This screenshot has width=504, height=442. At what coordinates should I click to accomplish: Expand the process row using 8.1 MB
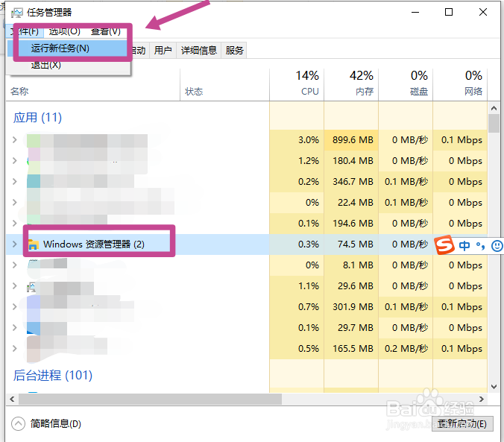(x=14, y=265)
